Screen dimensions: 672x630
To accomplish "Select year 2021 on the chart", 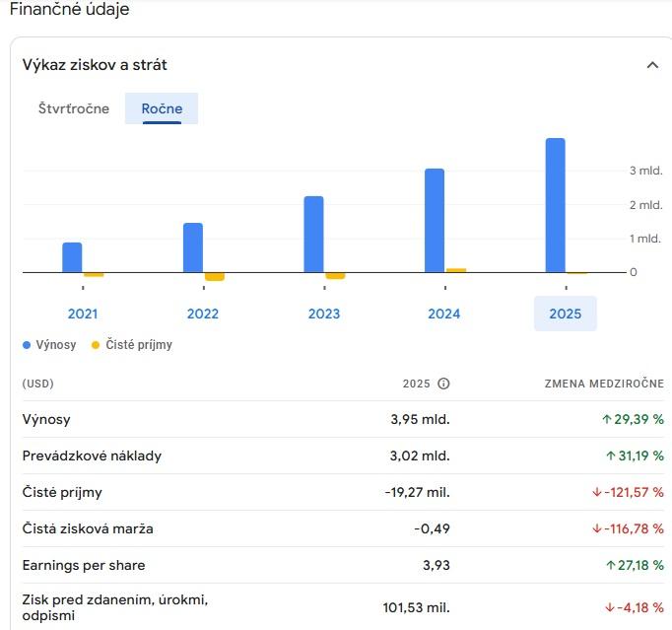I will (83, 314).
